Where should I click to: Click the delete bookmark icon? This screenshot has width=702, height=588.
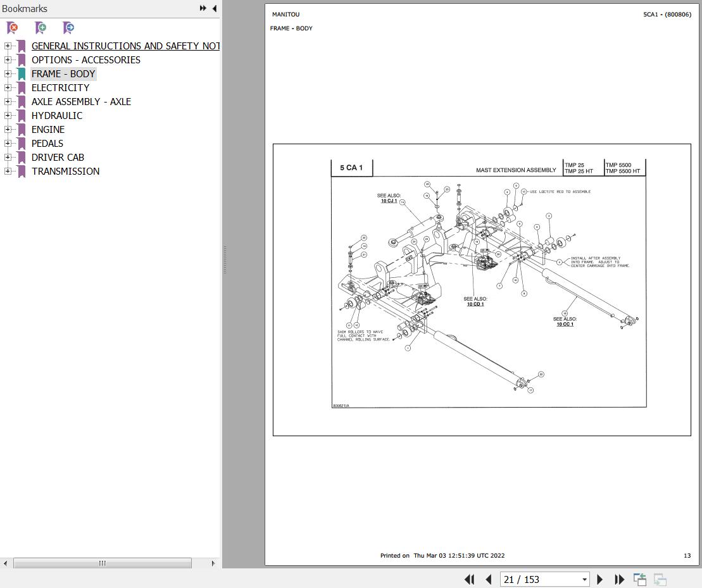pos(13,28)
